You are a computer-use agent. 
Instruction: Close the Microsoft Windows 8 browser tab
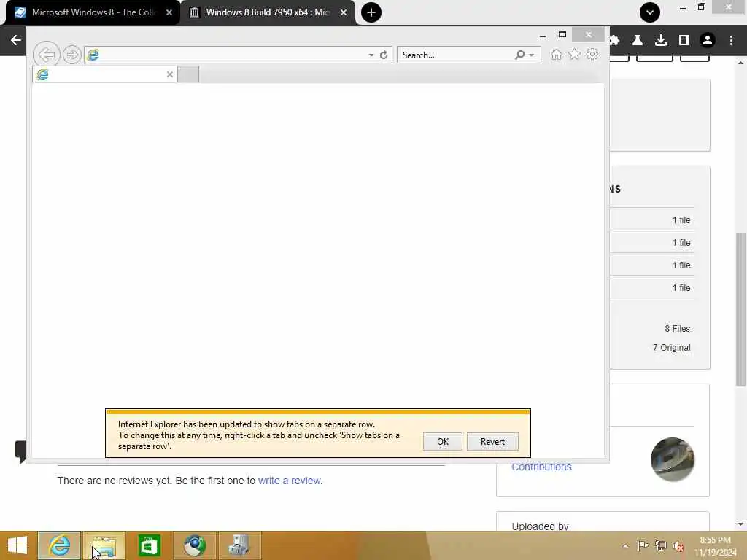click(169, 12)
